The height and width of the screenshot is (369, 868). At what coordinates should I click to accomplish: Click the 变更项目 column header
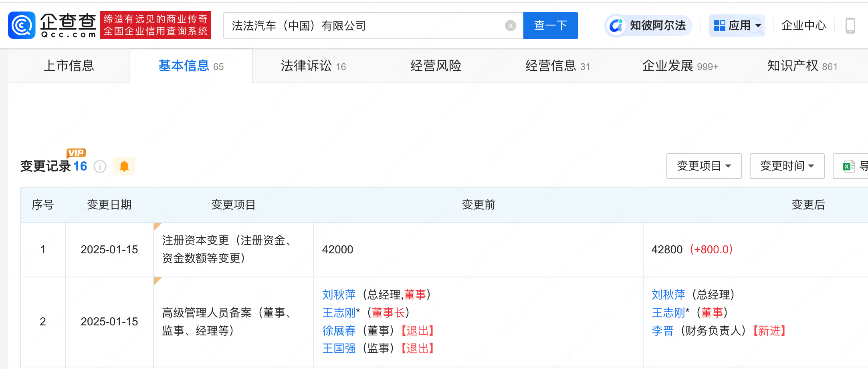(x=233, y=205)
